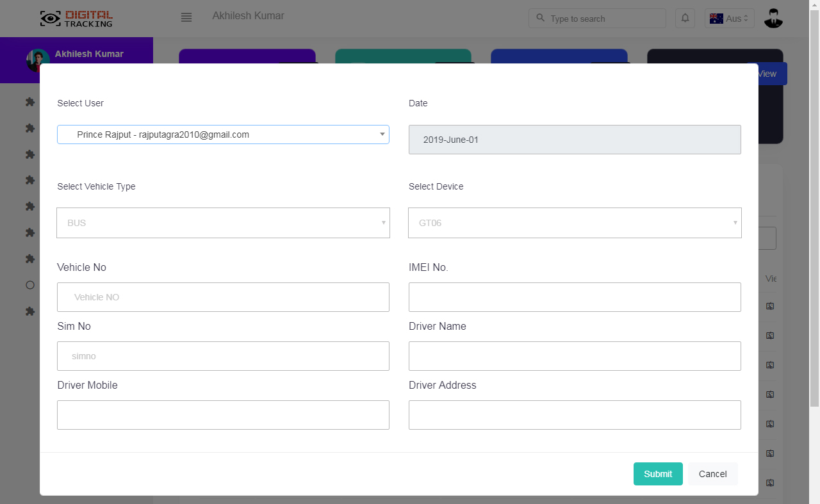Image resolution: width=820 pixels, height=504 pixels.
Task: Click the Driver Mobile input field
Action: click(x=223, y=415)
